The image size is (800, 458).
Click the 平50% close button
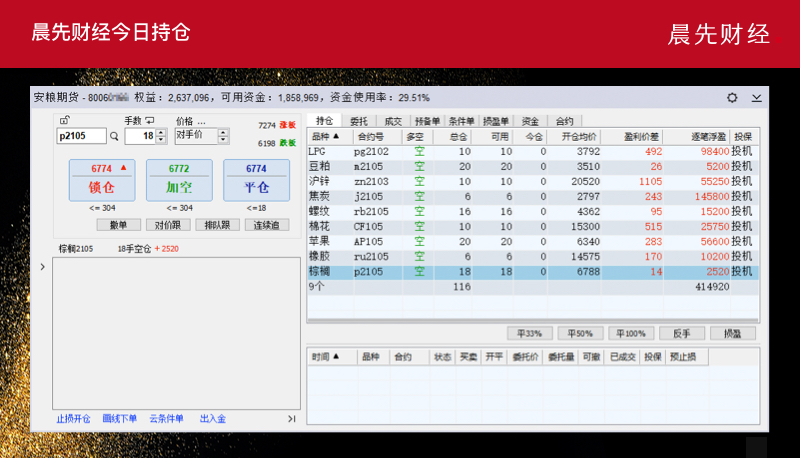579,333
